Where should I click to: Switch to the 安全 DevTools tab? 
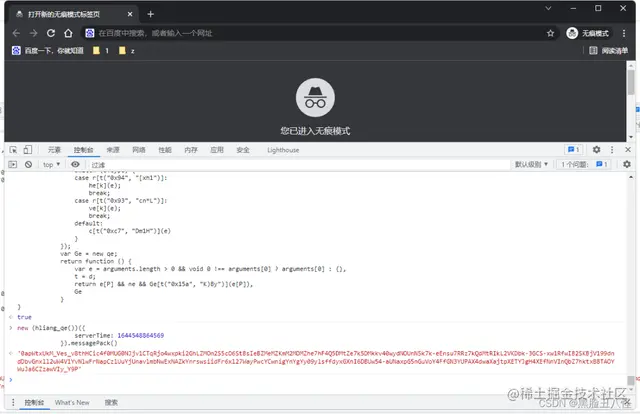tap(243, 150)
